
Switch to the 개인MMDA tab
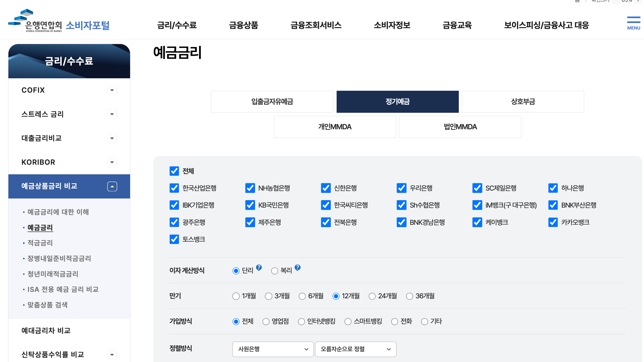click(x=335, y=127)
